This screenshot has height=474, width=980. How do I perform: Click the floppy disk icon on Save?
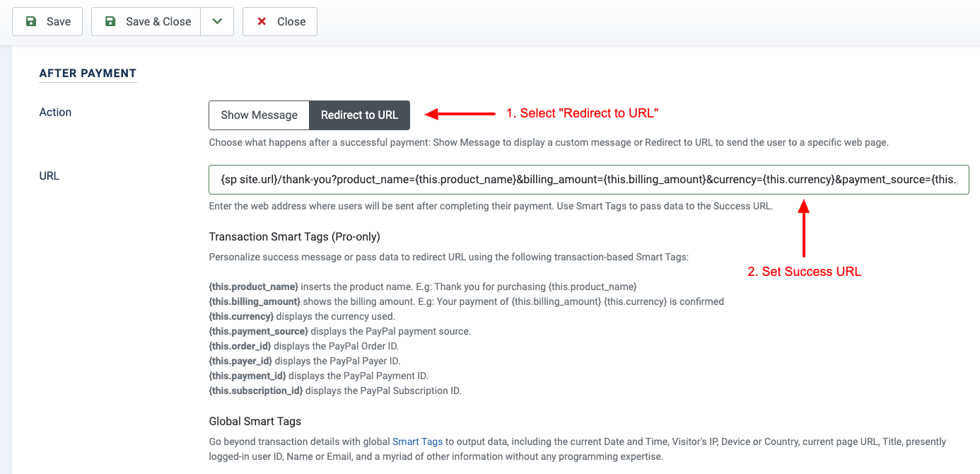(x=31, y=21)
